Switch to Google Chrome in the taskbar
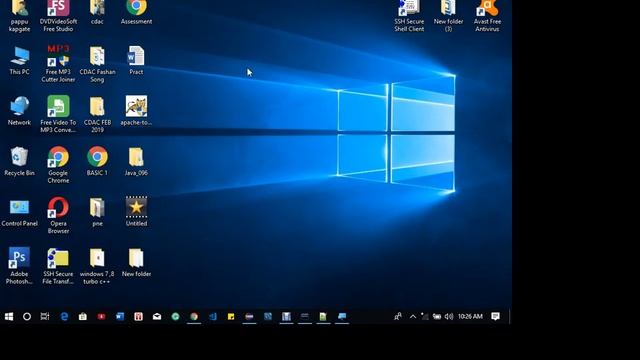 click(194, 316)
